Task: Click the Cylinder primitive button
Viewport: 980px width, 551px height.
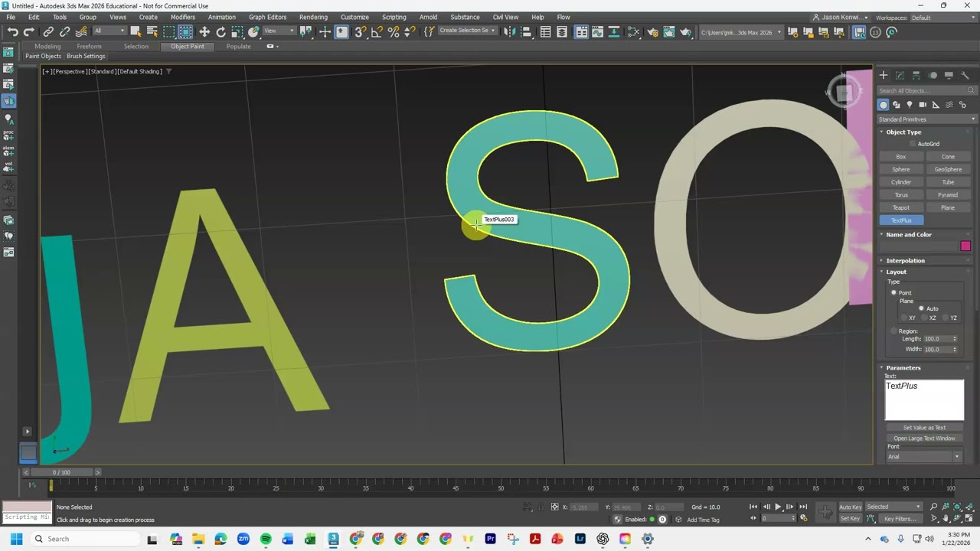Action: pyautogui.click(x=901, y=182)
